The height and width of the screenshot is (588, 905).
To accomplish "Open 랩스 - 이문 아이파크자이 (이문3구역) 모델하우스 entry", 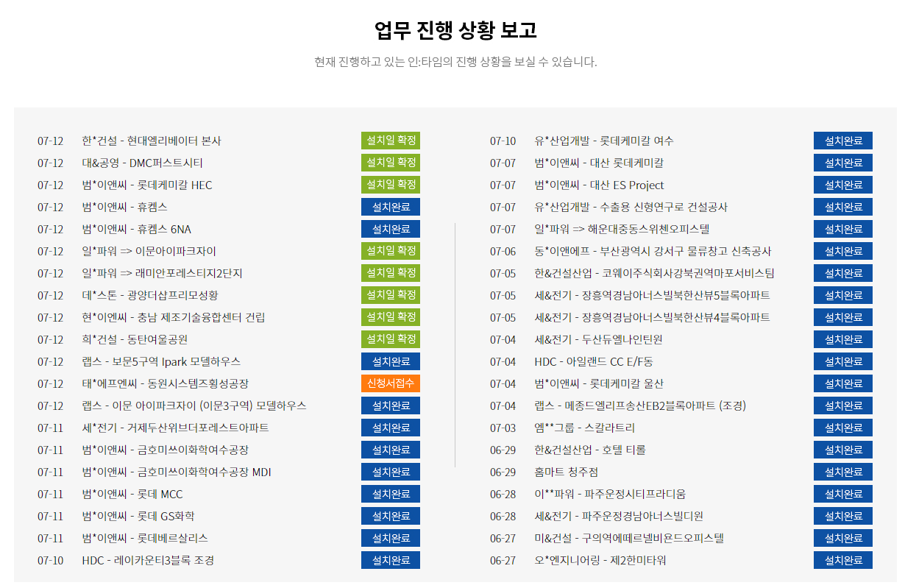I will click(194, 405).
